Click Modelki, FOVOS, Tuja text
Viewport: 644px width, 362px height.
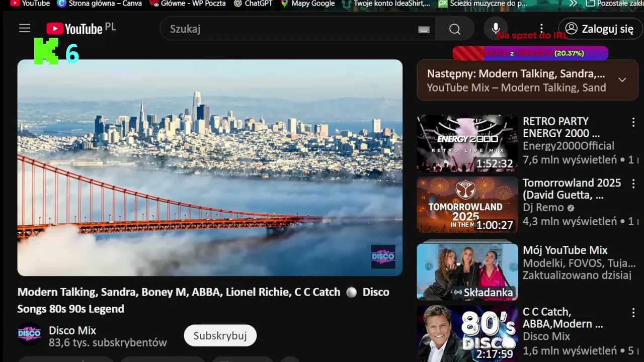pyautogui.click(x=579, y=263)
